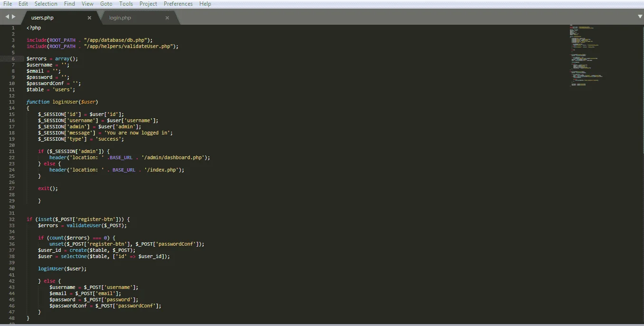
Task: Click the next tab right arrow
Action: (x=14, y=17)
